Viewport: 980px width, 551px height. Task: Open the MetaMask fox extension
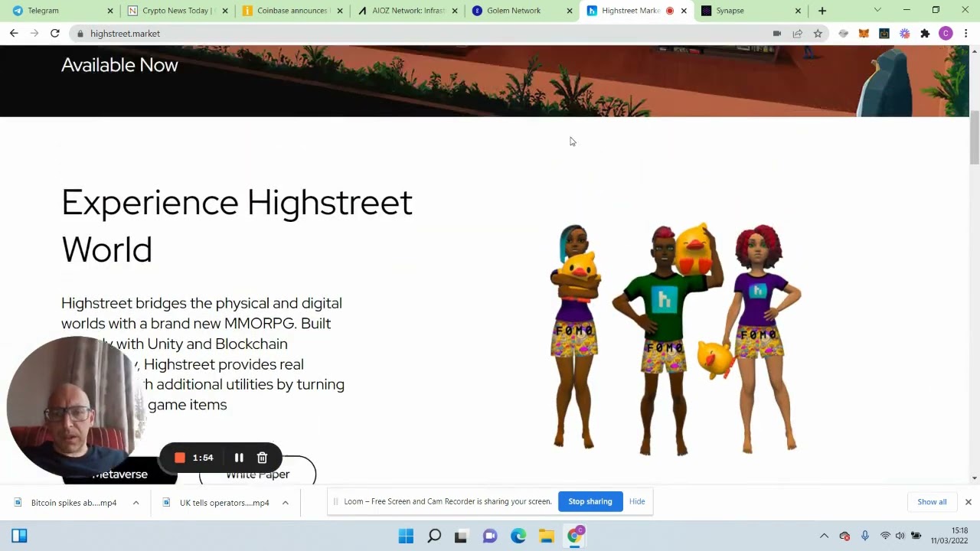click(864, 34)
